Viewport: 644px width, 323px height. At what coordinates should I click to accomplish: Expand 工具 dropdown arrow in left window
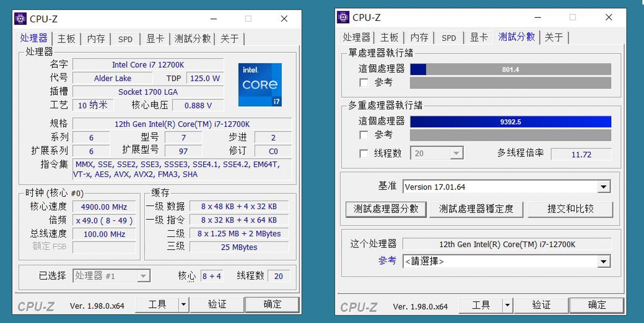(x=183, y=304)
